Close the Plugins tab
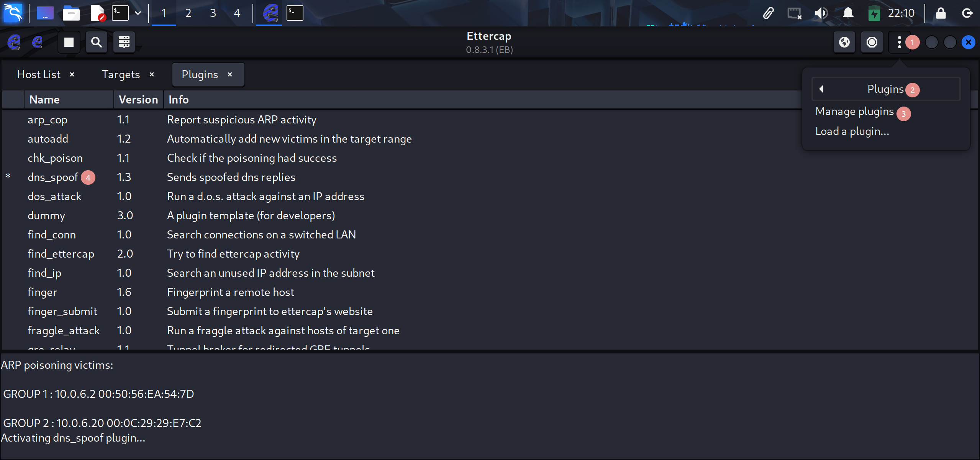Screen dimensions: 980x460 (230, 74)
